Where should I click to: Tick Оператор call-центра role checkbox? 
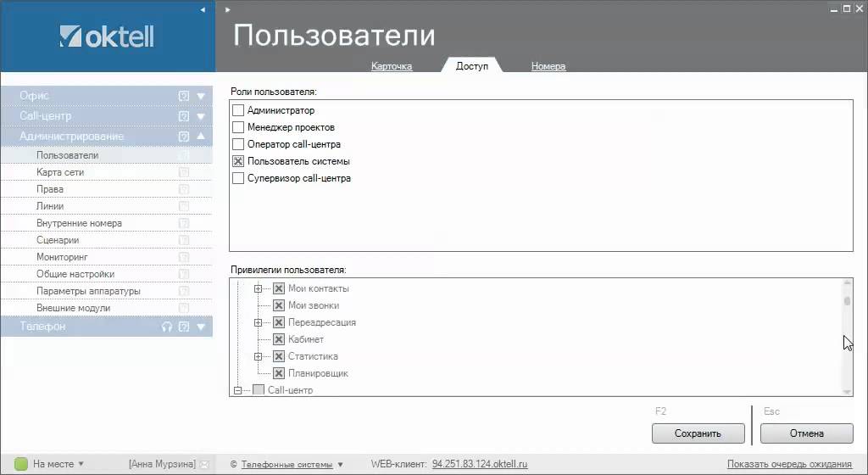tap(238, 144)
